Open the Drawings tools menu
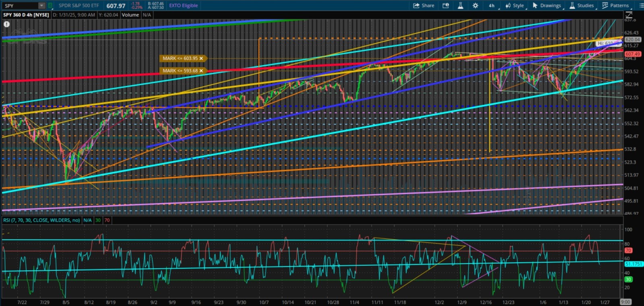Image resolution: width=644 pixels, height=306 pixels. tap(547, 6)
